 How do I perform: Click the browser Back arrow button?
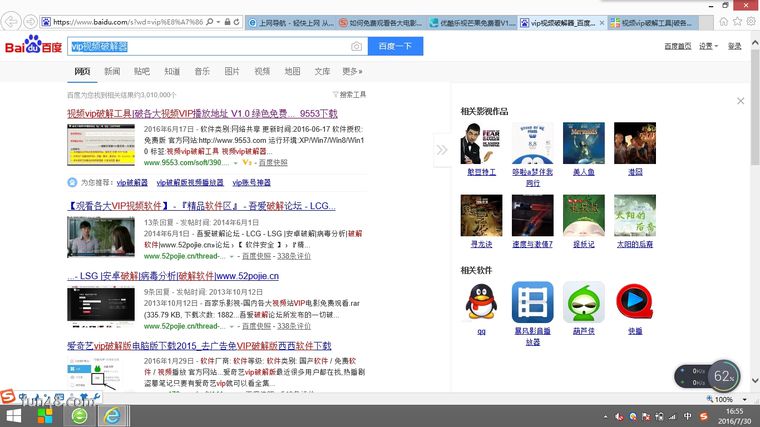pos(11,21)
